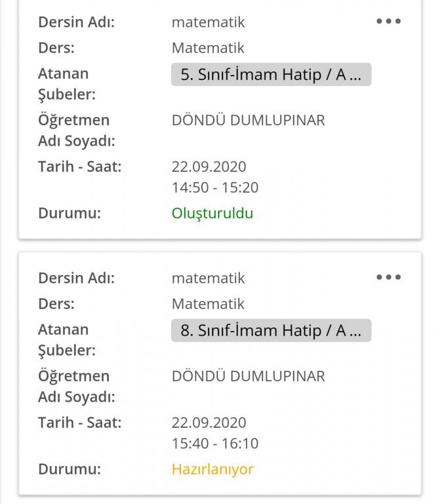Click the teacher name in the Oluşturuldu card
Screen dimensions: 440x504
(248, 120)
